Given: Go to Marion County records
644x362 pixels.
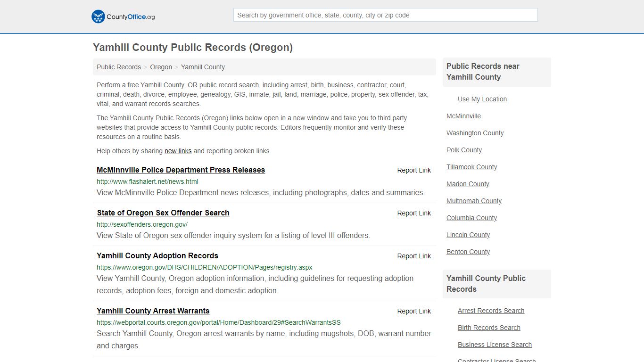Looking at the screenshot, I should click(x=468, y=184).
